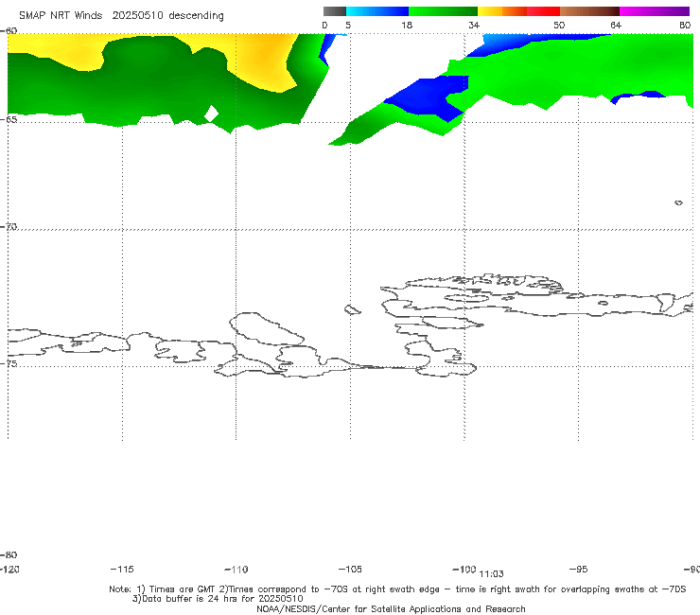Click the longitude label '-95'
The height and width of the screenshot is (615, 700).
(x=579, y=570)
